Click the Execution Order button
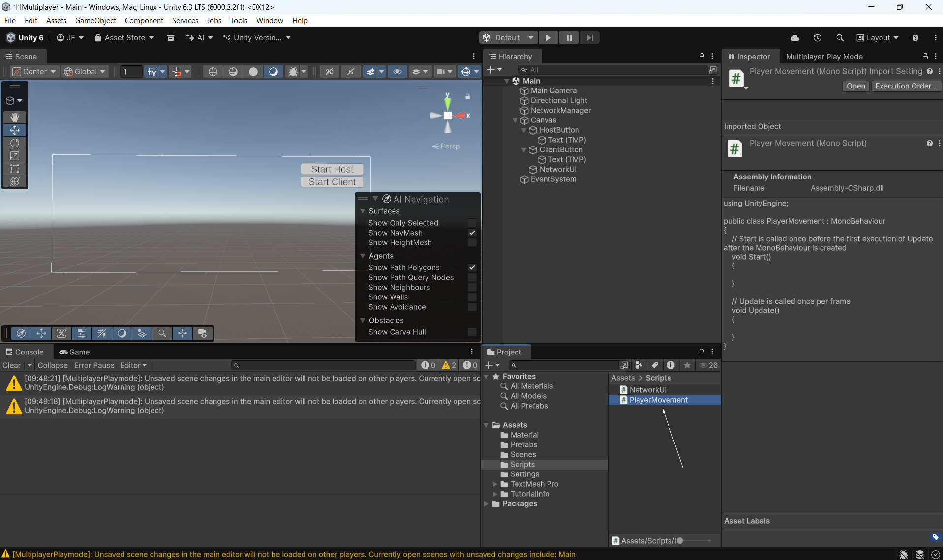This screenshot has height=560, width=943. (x=906, y=86)
